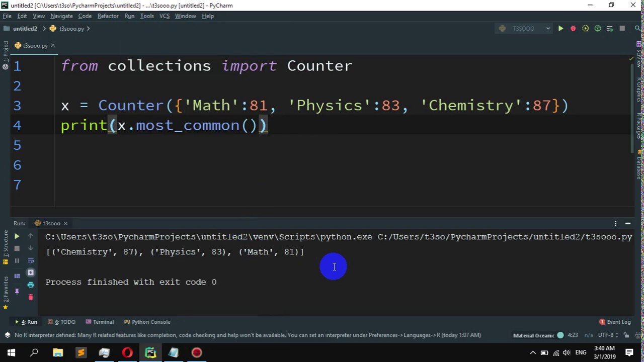
Task: Clear console with the red trash icon
Action: pos(31,297)
